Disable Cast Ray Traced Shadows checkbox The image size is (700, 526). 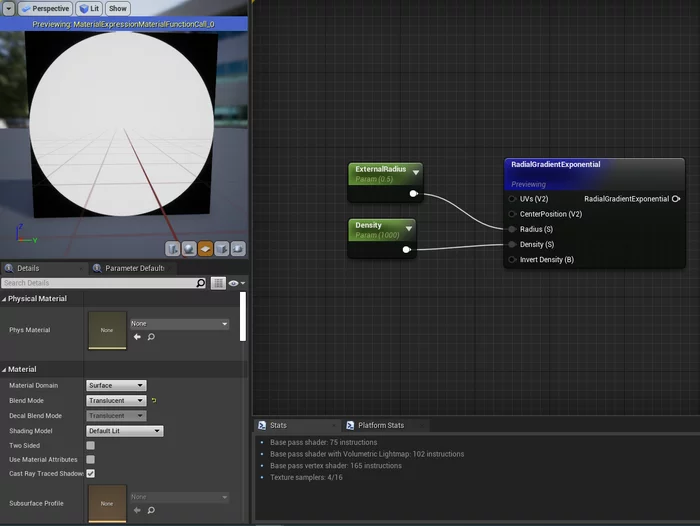[91, 473]
